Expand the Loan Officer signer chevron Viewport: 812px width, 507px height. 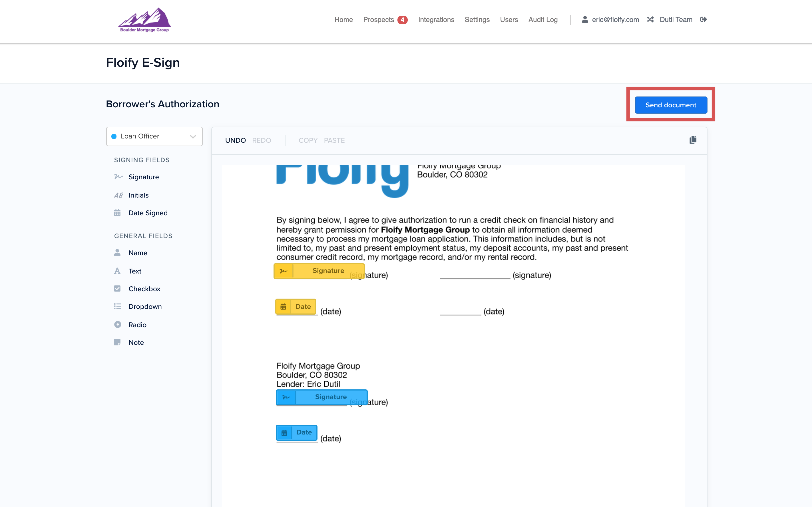[193, 136]
